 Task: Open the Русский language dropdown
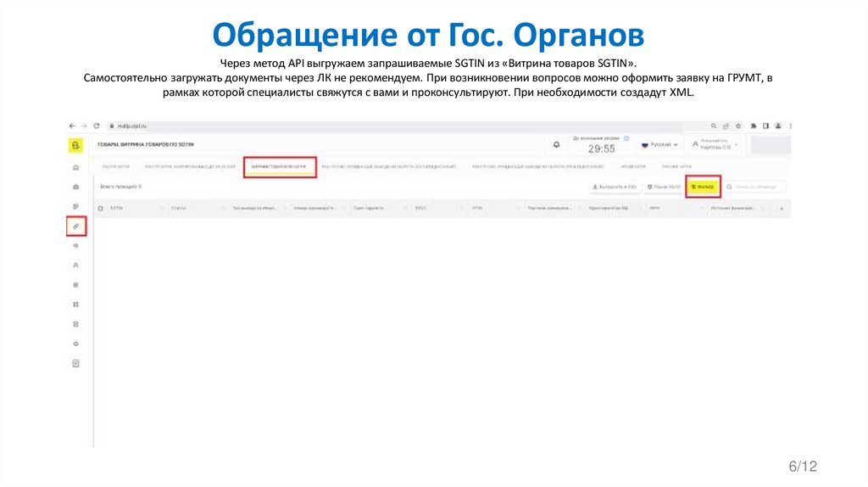(x=659, y=144)
